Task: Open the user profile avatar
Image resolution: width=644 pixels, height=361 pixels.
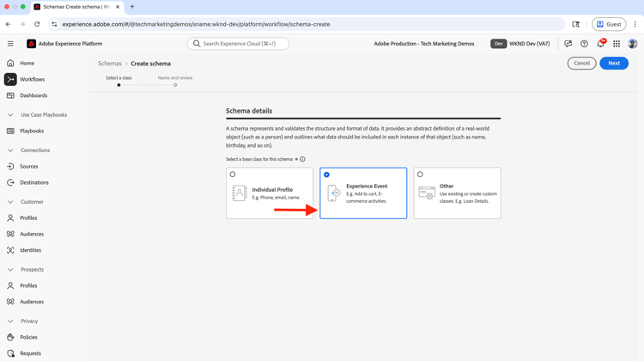Action: tap(633, 44)
